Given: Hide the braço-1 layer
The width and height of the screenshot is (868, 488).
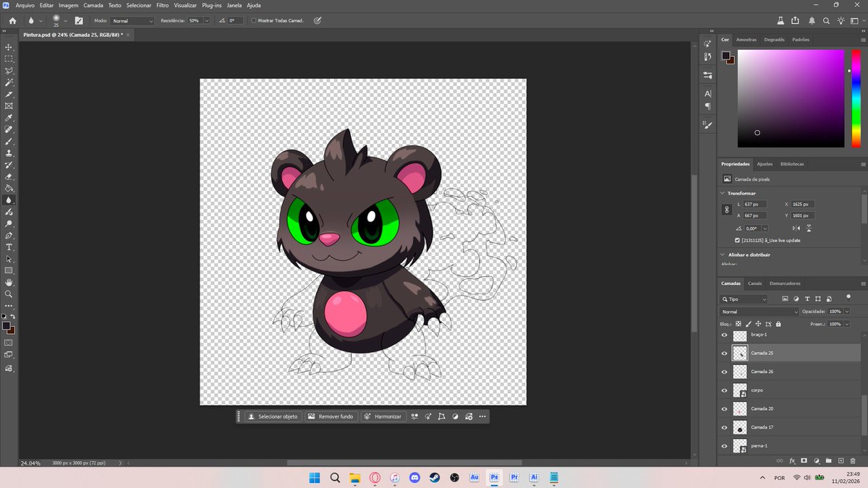Looking at the screenshot, I should [724, 335].
